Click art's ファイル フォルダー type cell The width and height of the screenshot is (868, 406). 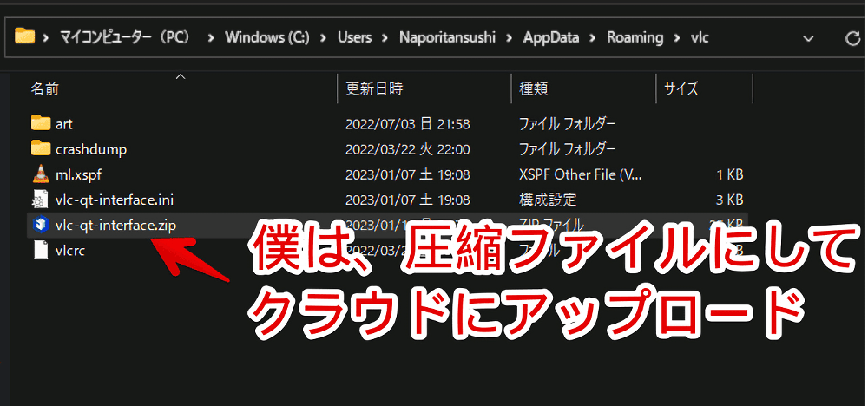[x=567, y=124]
